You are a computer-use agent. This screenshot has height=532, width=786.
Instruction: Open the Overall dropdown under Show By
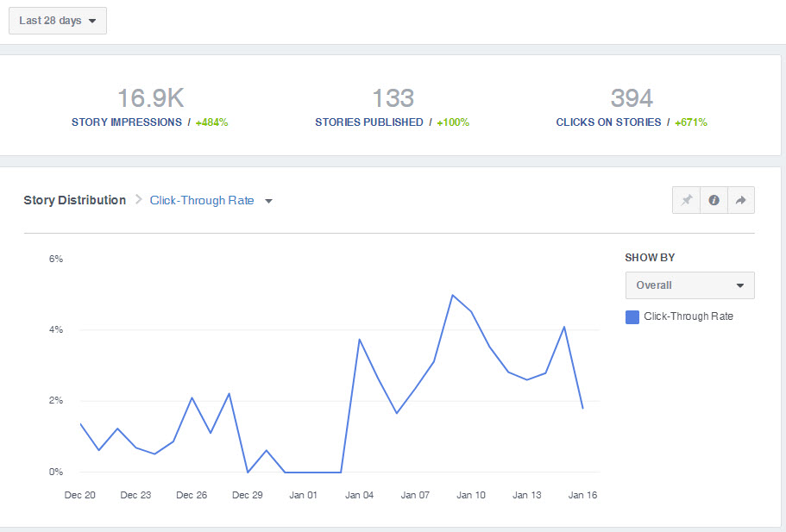(689, 285)
